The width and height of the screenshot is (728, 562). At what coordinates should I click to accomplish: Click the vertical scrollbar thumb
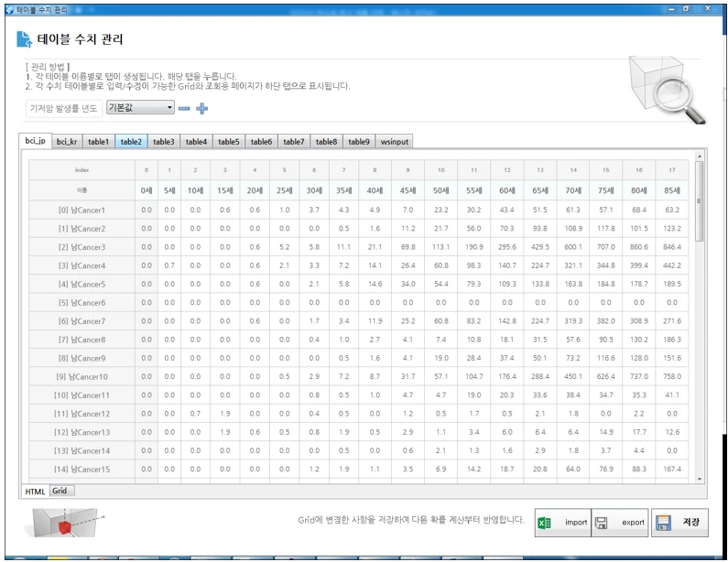pyautogui.click(x=700, y=201)
